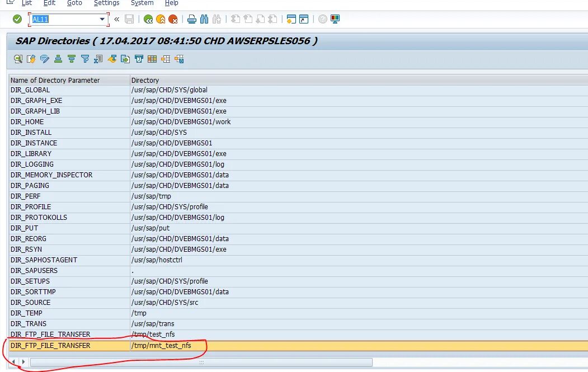Select the DIR_GRAPH_EXE row
Image resolution: width=588 pixels, height=372 pixels.
[299, 101]
